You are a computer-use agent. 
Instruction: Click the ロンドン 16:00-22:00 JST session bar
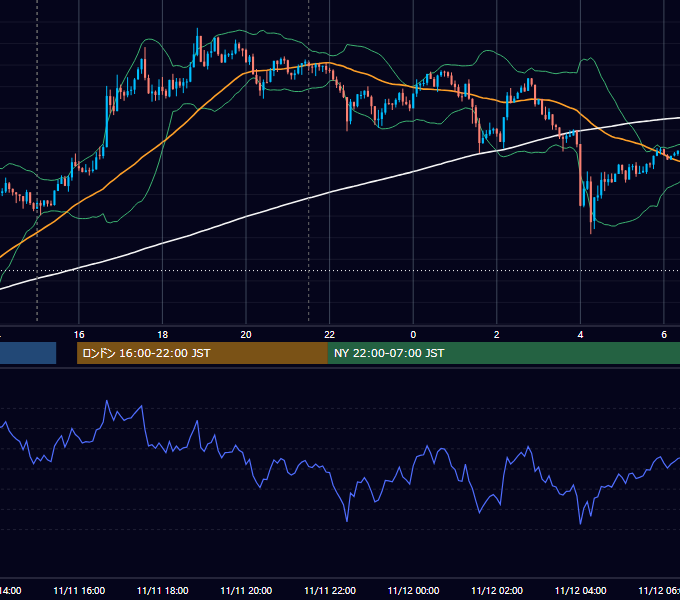tap(202, 353)
